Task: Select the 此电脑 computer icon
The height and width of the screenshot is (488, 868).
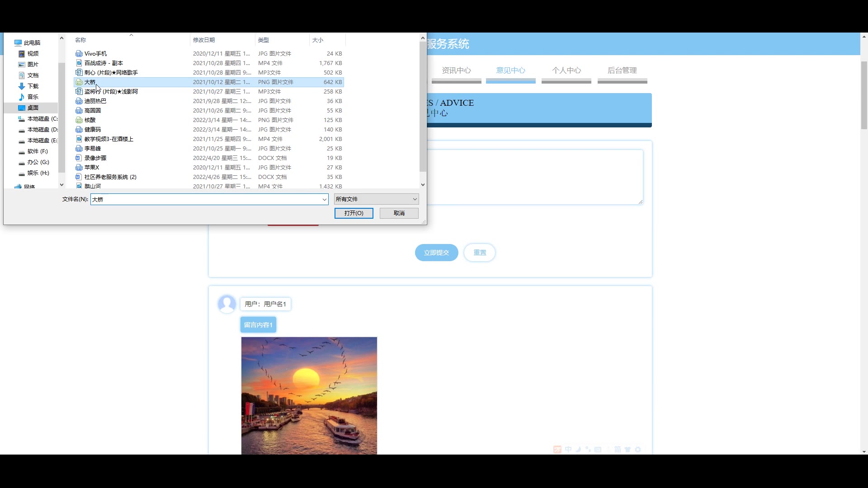Action: coord(18,43)
